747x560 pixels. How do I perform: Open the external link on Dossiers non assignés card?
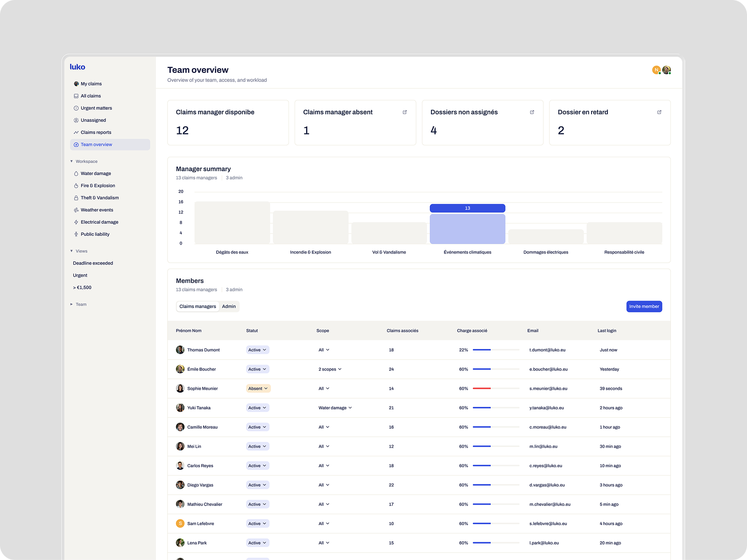coord(532,112)
